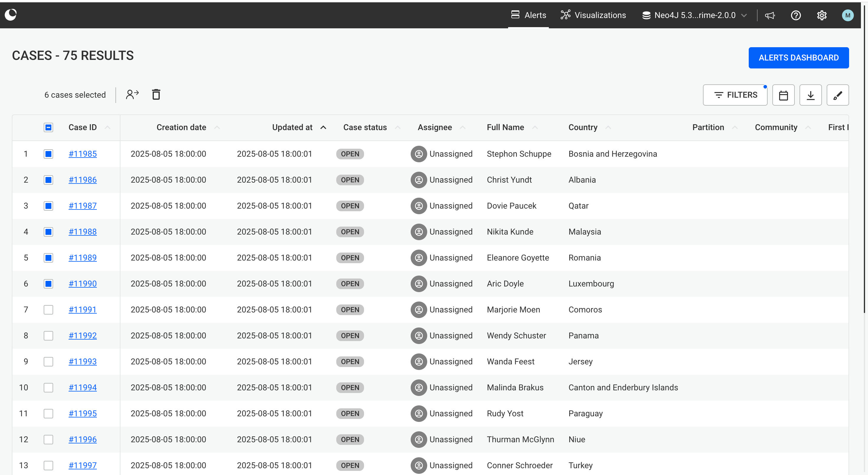Click the megaphone announcements icon
This screenshot has height=475, width=868.
[x=770, y=15]
